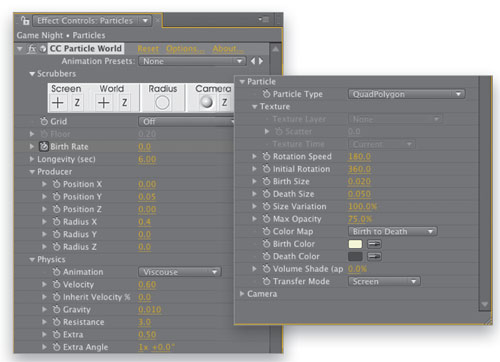Click the Screen Z scrubber
The image size is (500, 362).
click(77, 103)
